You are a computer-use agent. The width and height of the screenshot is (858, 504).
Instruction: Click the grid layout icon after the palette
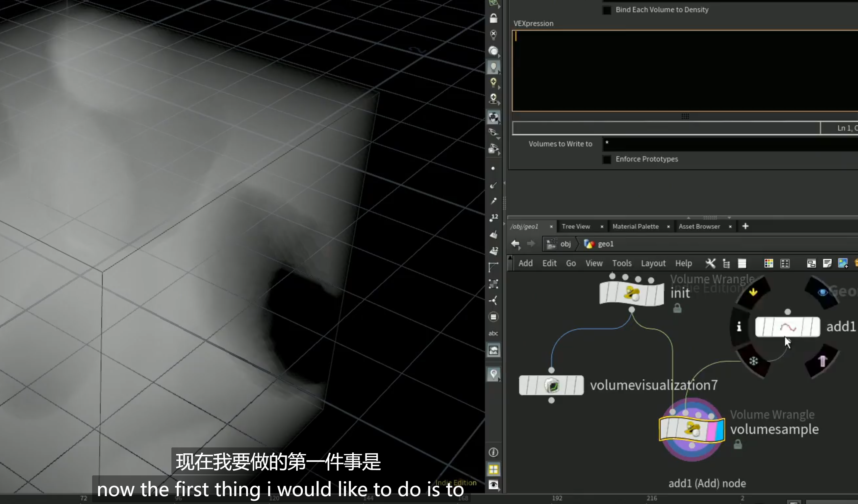pyautogui.click(x=785, y=264)
